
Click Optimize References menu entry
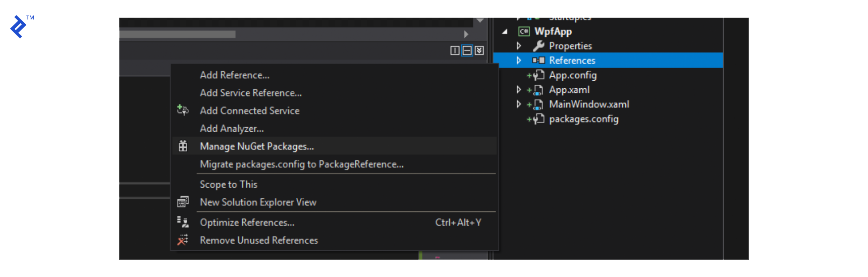(247, 223)
